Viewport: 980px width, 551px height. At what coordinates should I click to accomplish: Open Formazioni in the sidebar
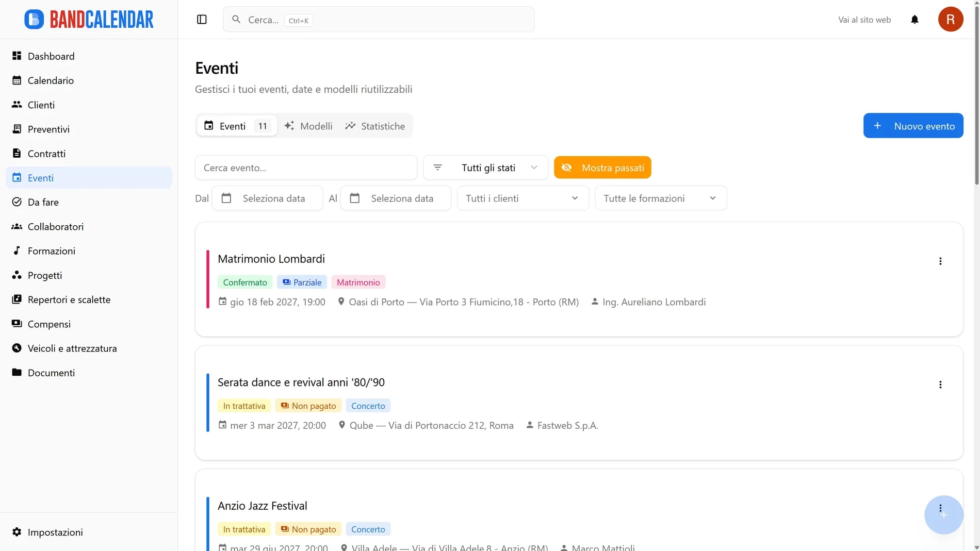[x=89, y=251]
